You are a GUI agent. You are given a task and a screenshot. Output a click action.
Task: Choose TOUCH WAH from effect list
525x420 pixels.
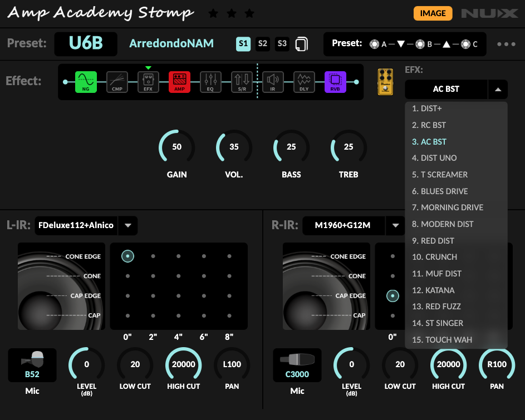(456, 340)
